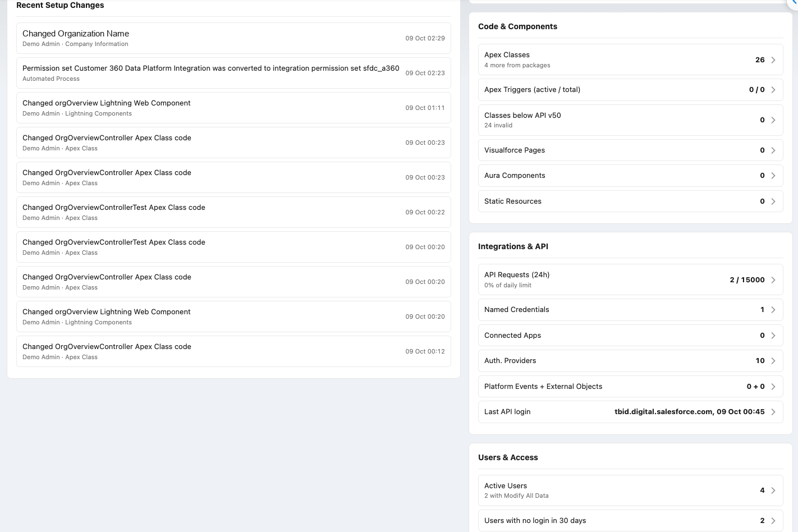The image size is (798, 532).
Task: Select orgOverview Lightning Web Component change at 01:11
Action: tap(233, 108)
